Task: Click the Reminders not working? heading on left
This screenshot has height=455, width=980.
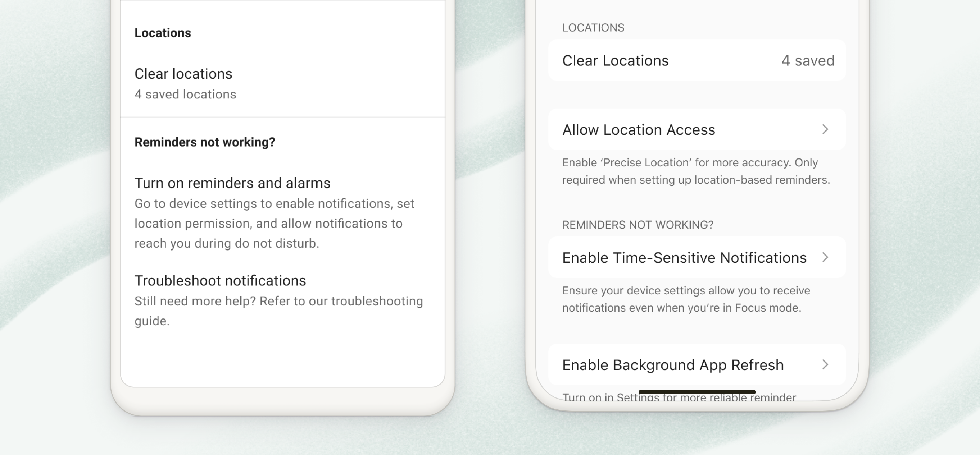Action: (x=205, y=142)
